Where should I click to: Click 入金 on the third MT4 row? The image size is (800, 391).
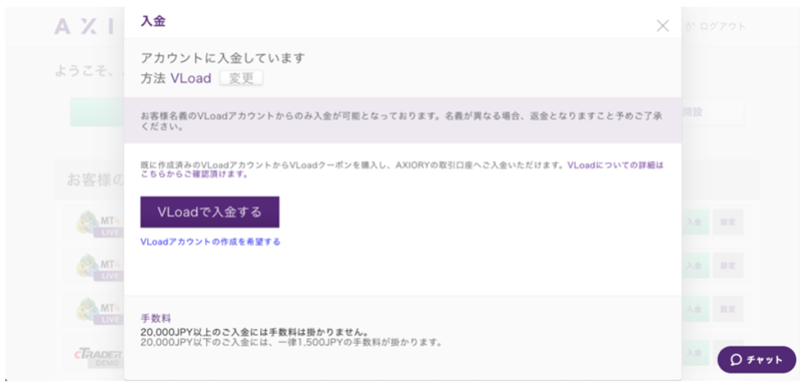695,309
